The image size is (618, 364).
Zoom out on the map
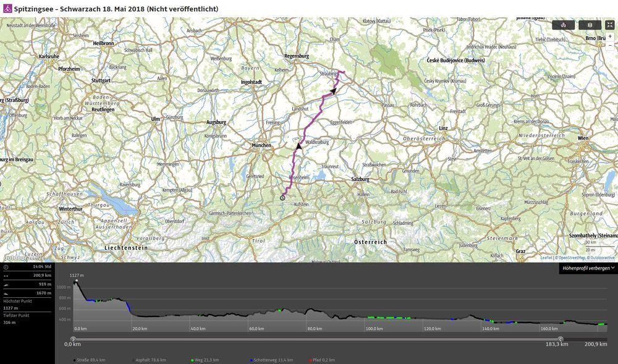point(610,45)
